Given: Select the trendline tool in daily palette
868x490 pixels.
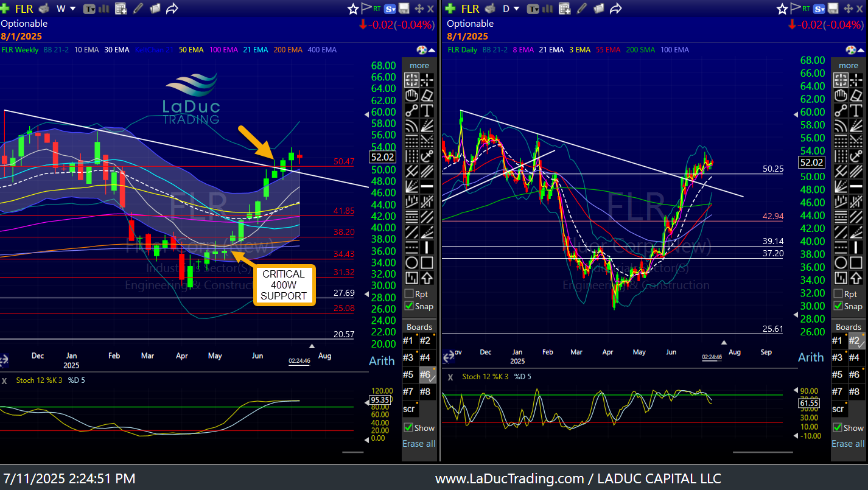Looking at the screenshot, I should tap(841, 110).
